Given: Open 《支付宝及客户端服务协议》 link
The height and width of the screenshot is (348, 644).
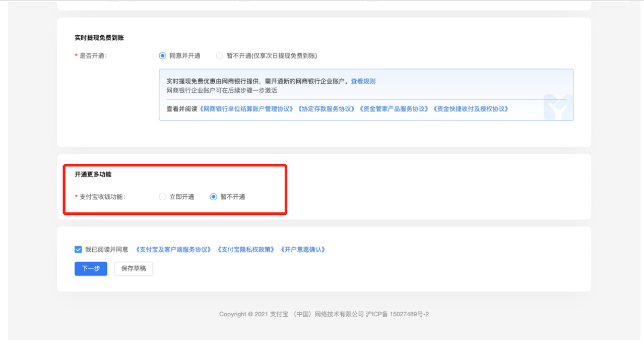Looking at the screenshot, I should (x=173, y=249).
